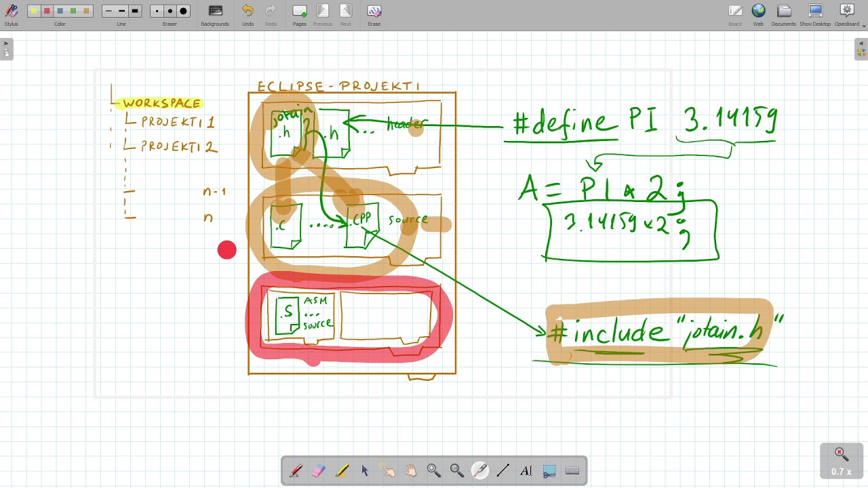This screenshot has width=868, height=488.
Task: Select the interact-with-items pointing hand tool
Action: [x=388, y=470]
